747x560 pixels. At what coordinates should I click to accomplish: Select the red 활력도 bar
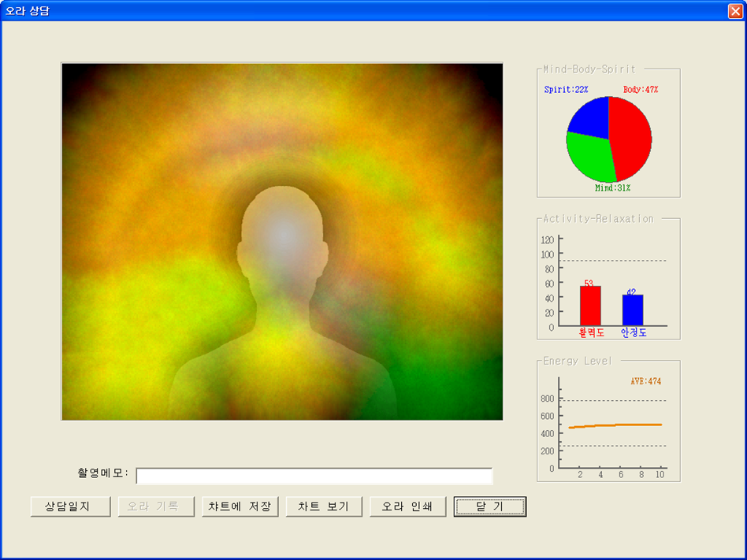[590, 306]
